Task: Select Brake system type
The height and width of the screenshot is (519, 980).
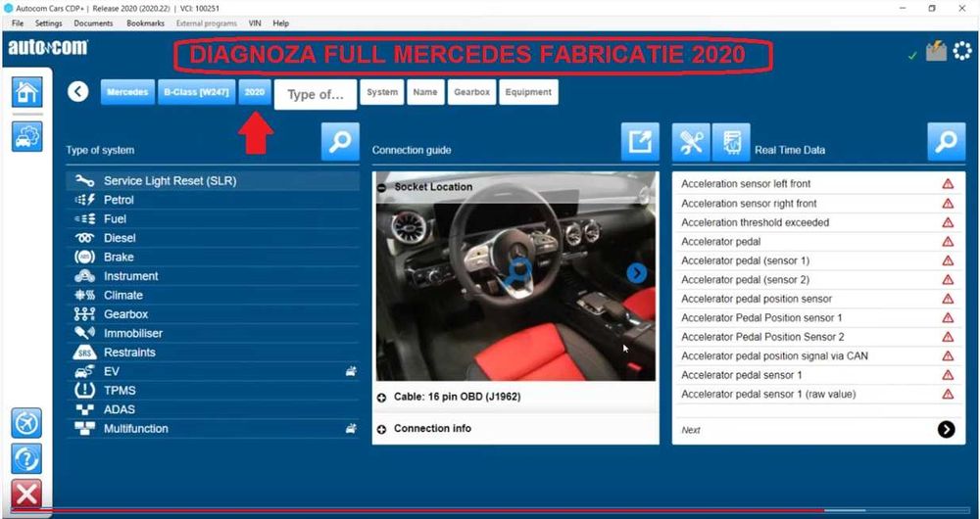Action: (213, 258)
